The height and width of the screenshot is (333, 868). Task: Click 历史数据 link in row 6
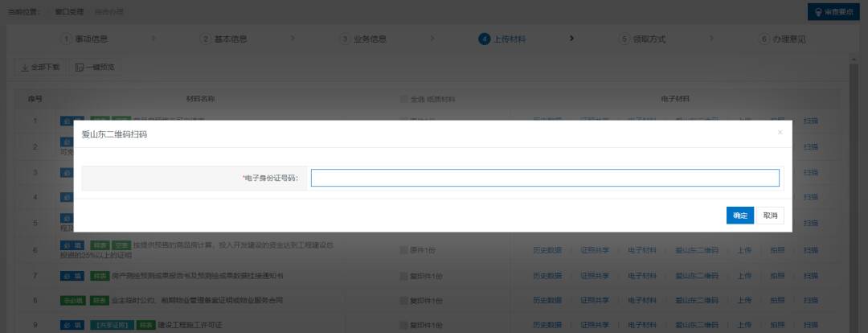pyautogui.click(x=547, y=250)
